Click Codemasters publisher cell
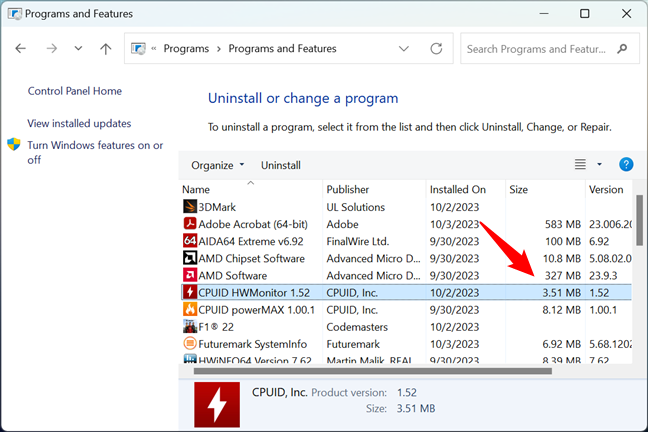This screenshot has height=432, width=648. 357,327
